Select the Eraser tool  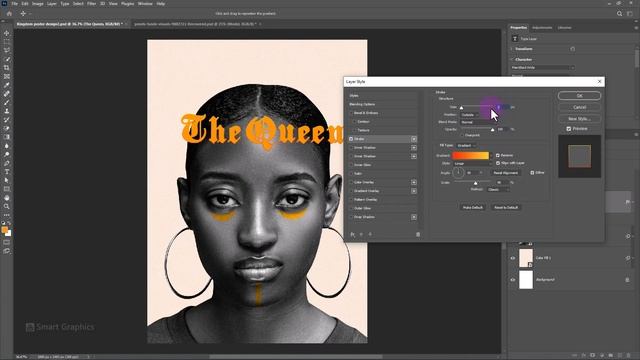point(7,128)
